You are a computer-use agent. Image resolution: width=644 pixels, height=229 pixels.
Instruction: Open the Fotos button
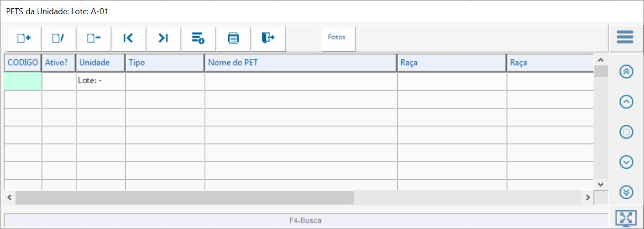(337, 37)
